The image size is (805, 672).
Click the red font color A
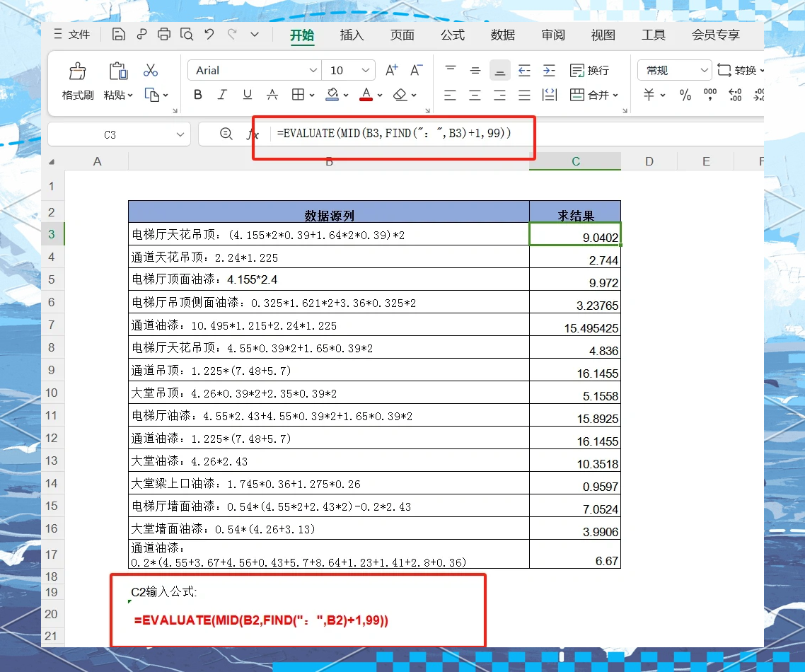(366, 95)
